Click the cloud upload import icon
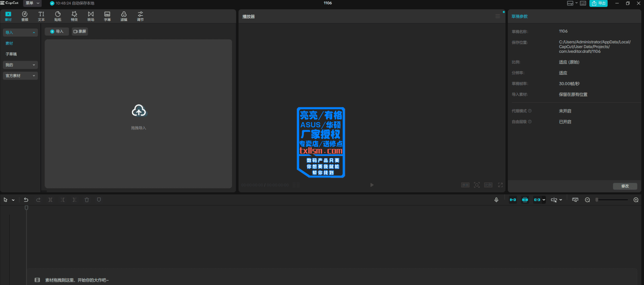 click(139, 111)
